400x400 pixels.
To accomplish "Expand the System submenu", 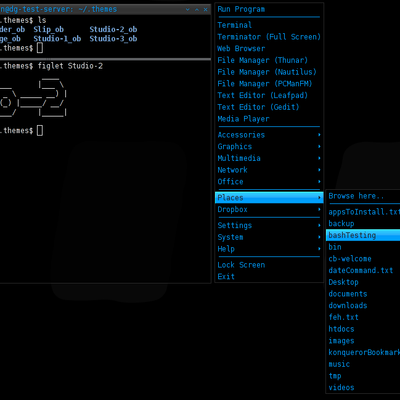I will [269, 237].
